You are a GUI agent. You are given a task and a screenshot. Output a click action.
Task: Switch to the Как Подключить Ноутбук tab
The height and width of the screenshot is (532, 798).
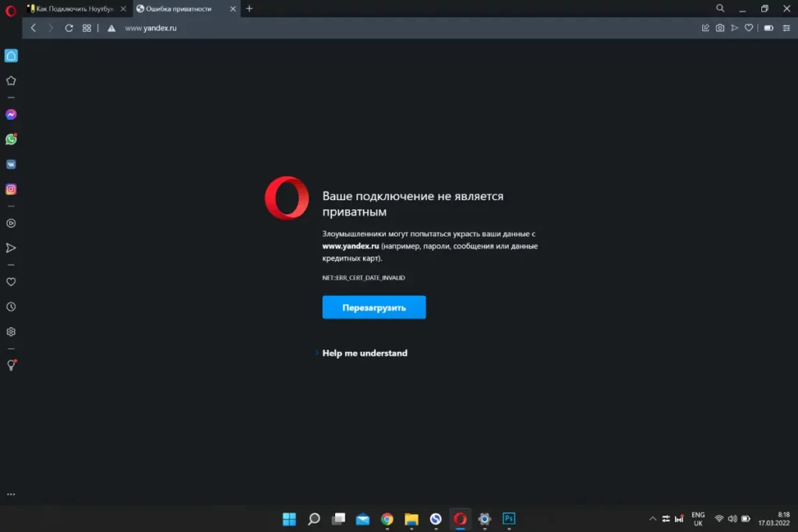point(74,9)
